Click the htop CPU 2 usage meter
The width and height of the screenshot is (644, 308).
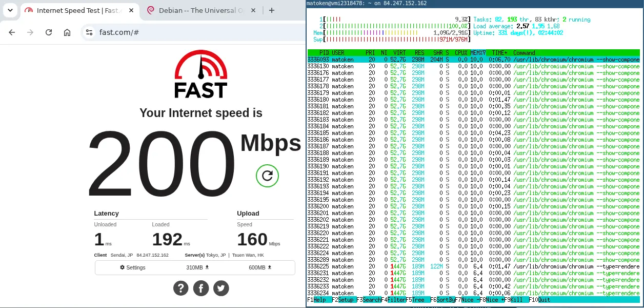tap(394, 26)
